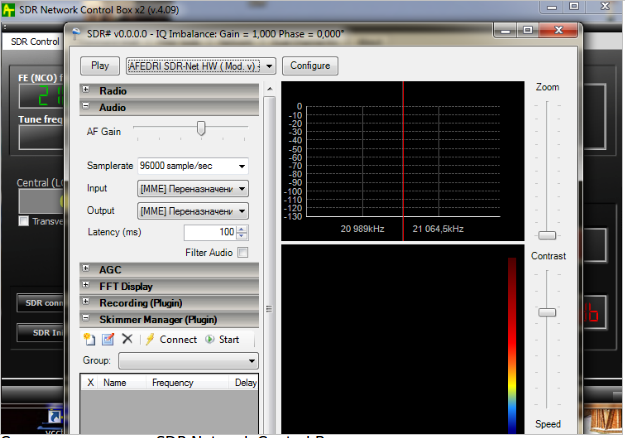Click the desktop shortcut icon below Control Box
Viewport: 625px width, 438px height.
[x=54, y=417]
